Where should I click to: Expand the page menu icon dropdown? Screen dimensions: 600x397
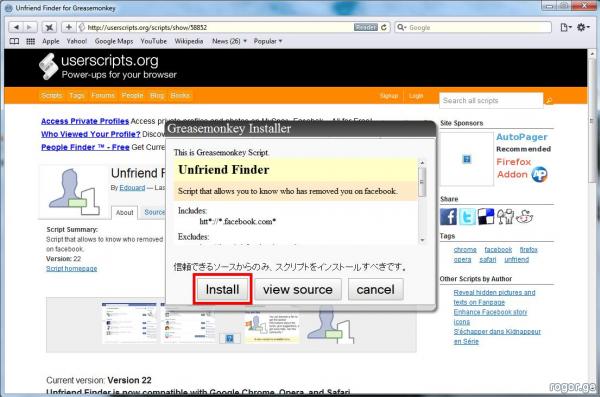(566, 27)
